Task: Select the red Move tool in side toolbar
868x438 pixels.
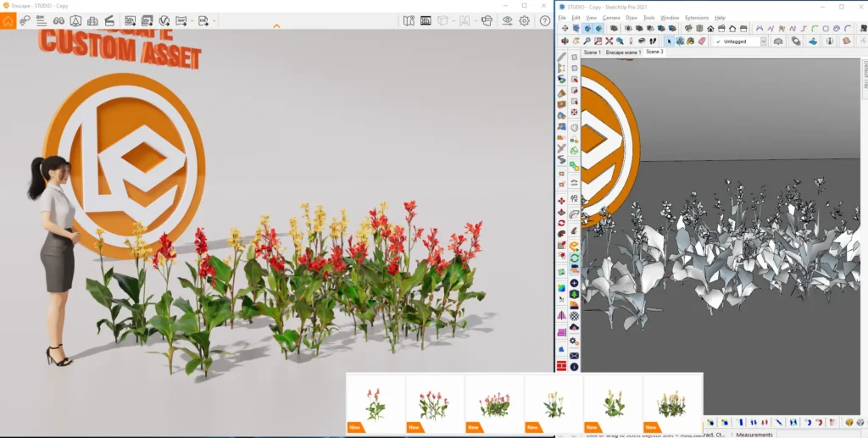Action: (561, 201)
